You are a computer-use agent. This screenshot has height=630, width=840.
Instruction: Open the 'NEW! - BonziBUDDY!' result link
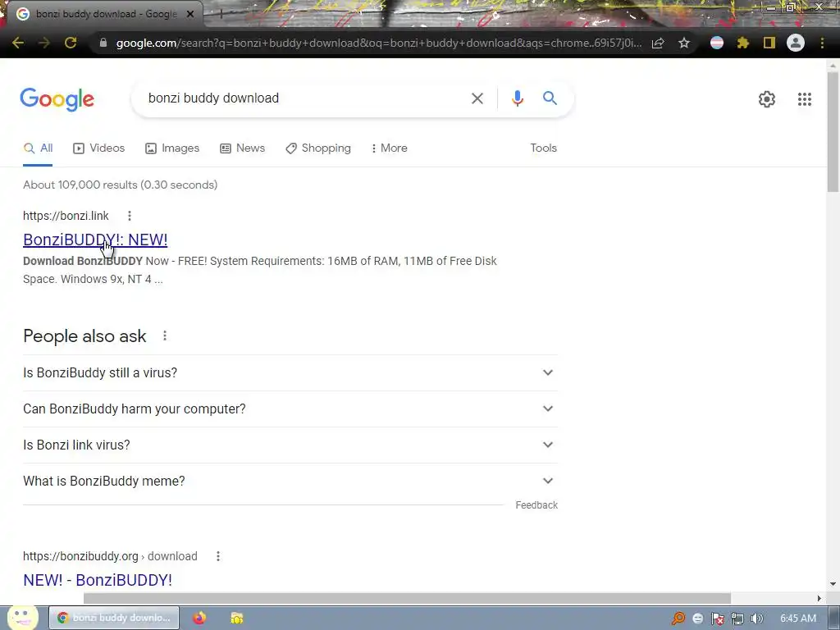pos(98,580)
